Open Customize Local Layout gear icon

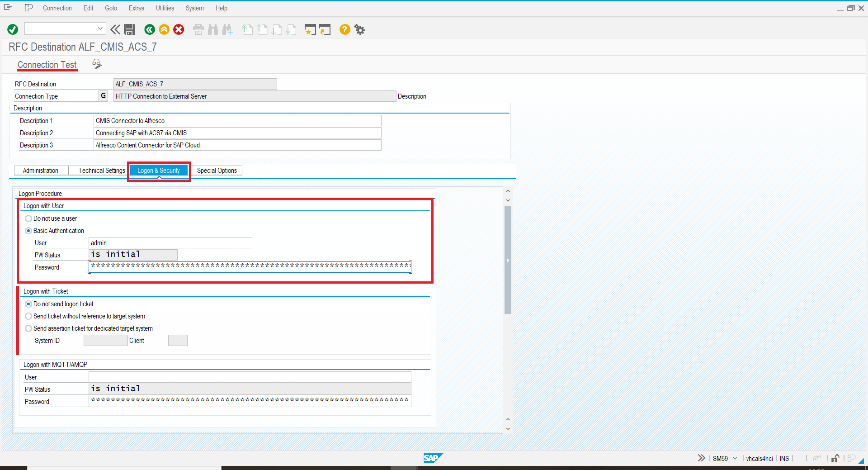click(359, 29)
